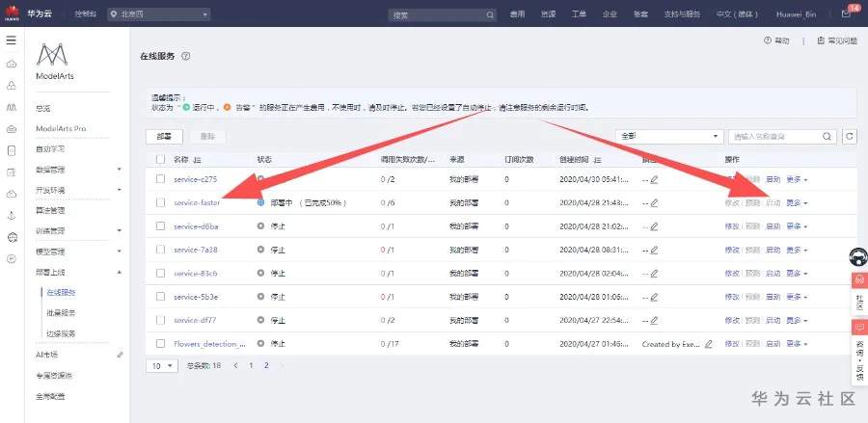868x423 pixels.
Task: Click the refresh icon next to search box
Action: 849,137
